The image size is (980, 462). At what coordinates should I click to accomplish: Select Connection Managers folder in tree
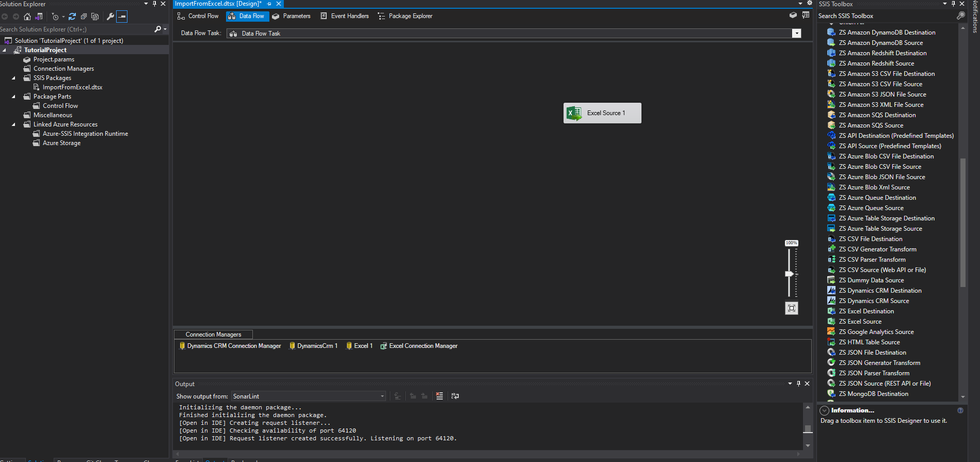pos(63,69)
